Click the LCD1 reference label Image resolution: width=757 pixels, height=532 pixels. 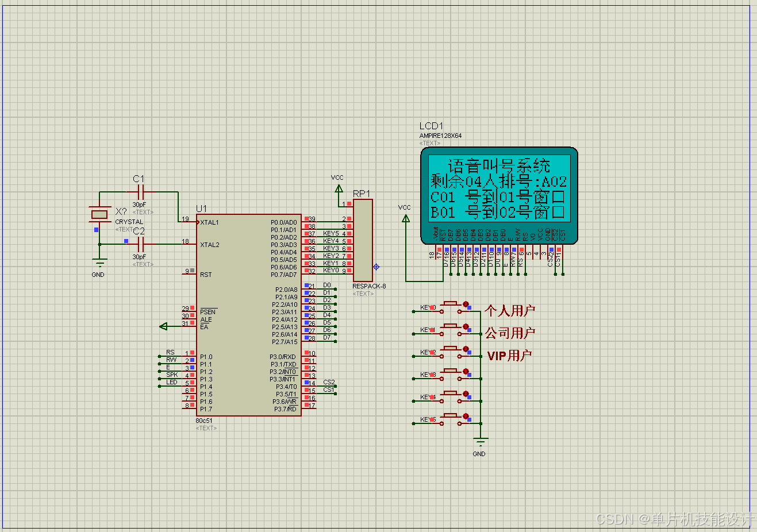(x=431, y=126)
